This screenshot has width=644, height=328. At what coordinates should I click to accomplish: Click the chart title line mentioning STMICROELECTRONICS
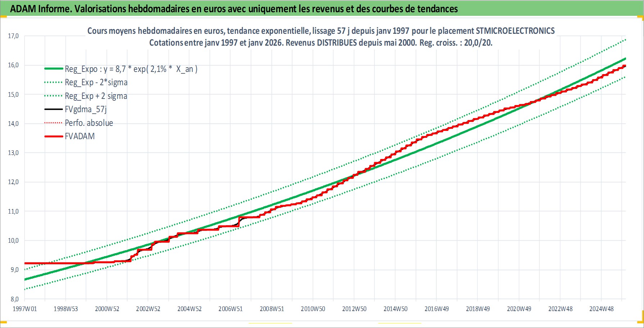pos(321,31)
